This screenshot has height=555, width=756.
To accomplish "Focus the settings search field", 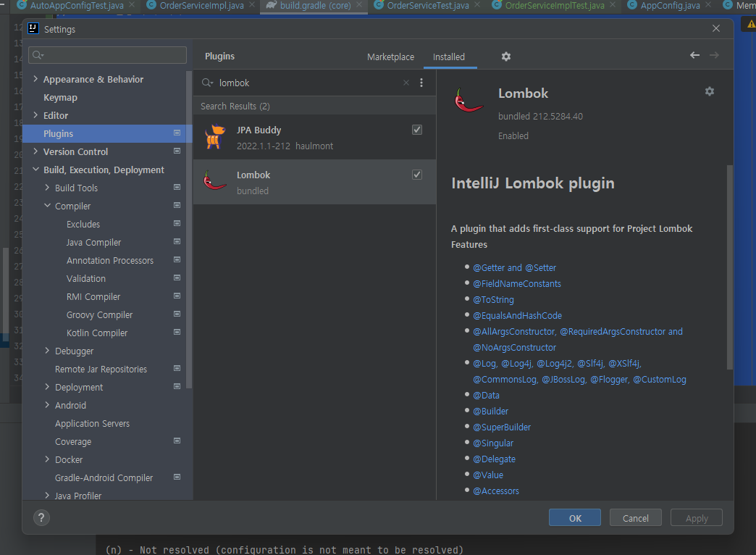I will (107, 55).
